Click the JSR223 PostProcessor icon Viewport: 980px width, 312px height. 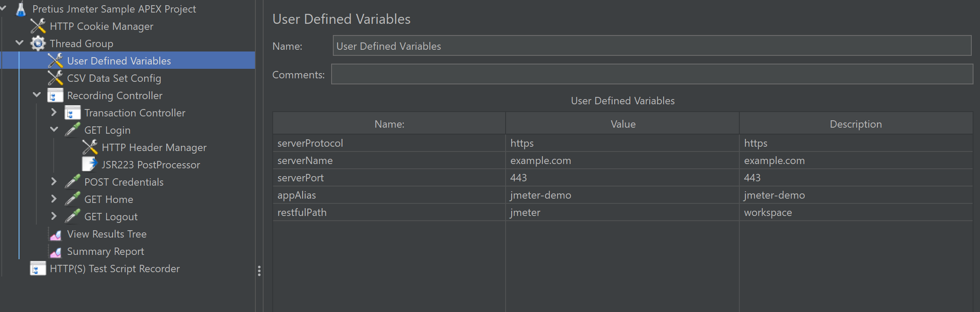[90, 165]
